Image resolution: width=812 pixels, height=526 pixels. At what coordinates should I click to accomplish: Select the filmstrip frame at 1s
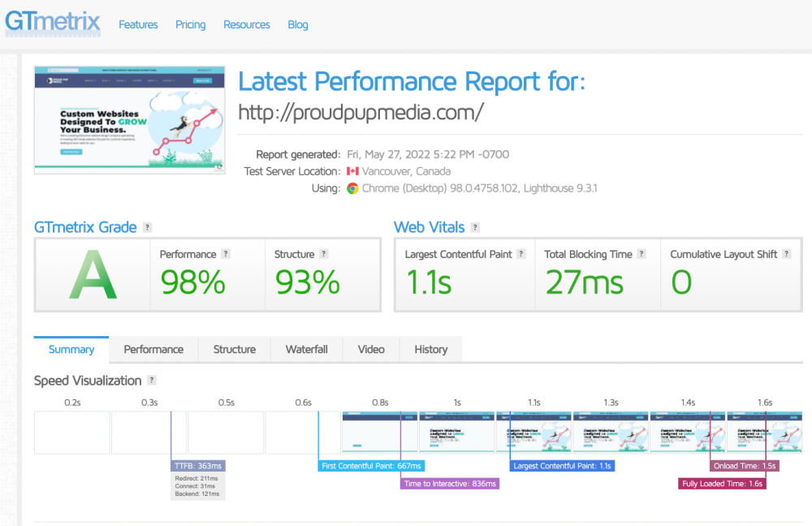pyautogui.click(x=456, y=433)
